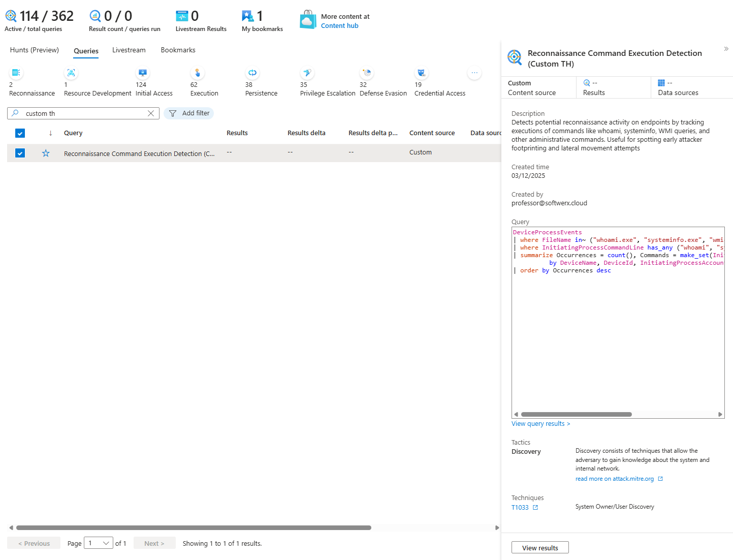
Task: Go to the Next page
Action: (154, 543)
